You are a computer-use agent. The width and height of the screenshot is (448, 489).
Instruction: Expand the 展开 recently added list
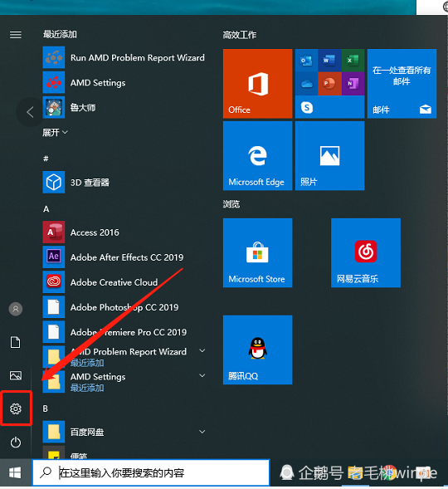pyautogui.click(x=55, y=133)
